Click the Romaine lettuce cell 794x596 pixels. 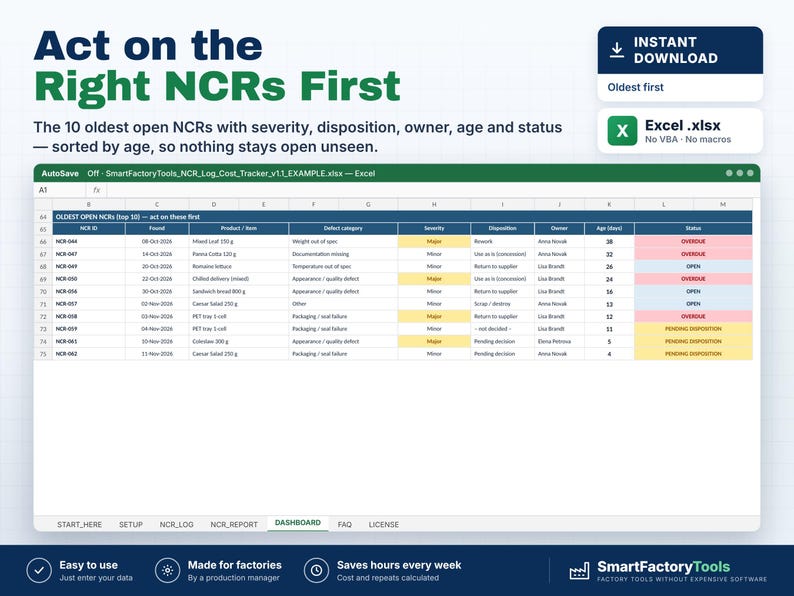(239, 266)
